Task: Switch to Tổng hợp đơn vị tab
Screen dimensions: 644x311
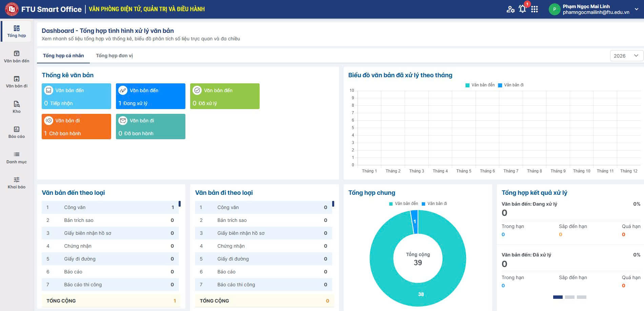Action: 114,56
